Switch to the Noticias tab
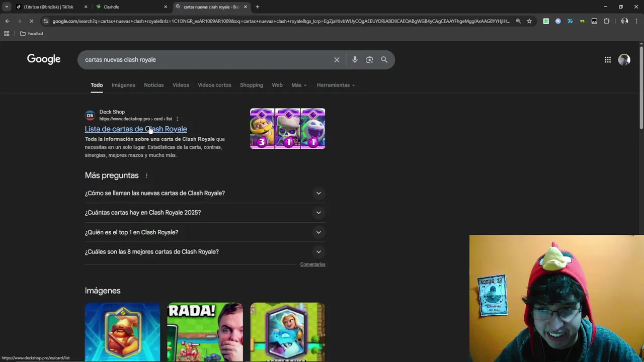This screenshot has height=362, width=644. tap(153, 85)
